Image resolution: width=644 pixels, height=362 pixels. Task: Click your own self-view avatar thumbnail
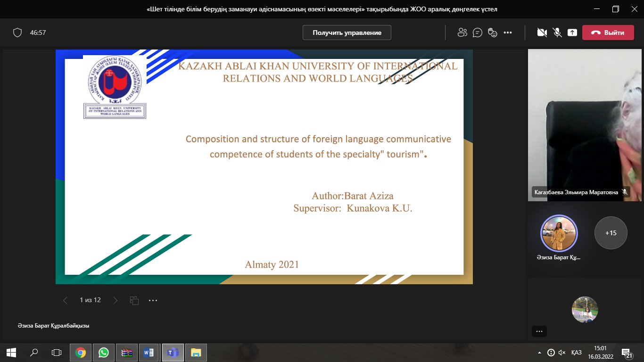585,310
